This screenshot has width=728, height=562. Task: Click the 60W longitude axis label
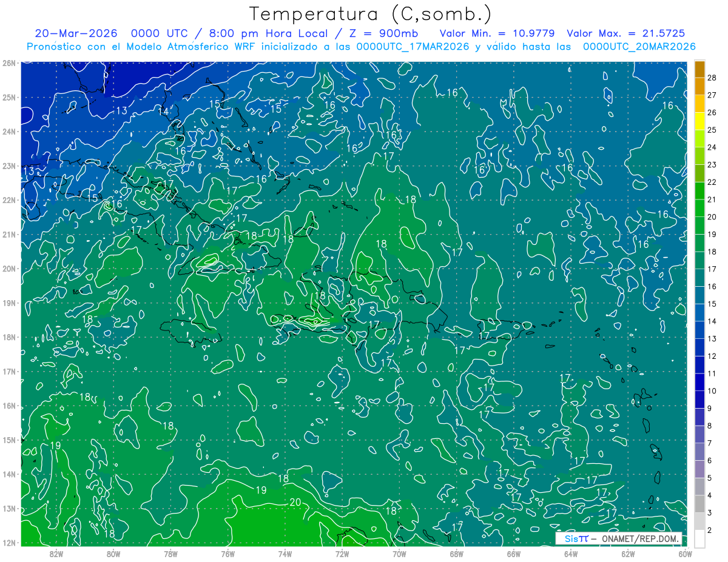pyautogui.click(x=686, y=554)
